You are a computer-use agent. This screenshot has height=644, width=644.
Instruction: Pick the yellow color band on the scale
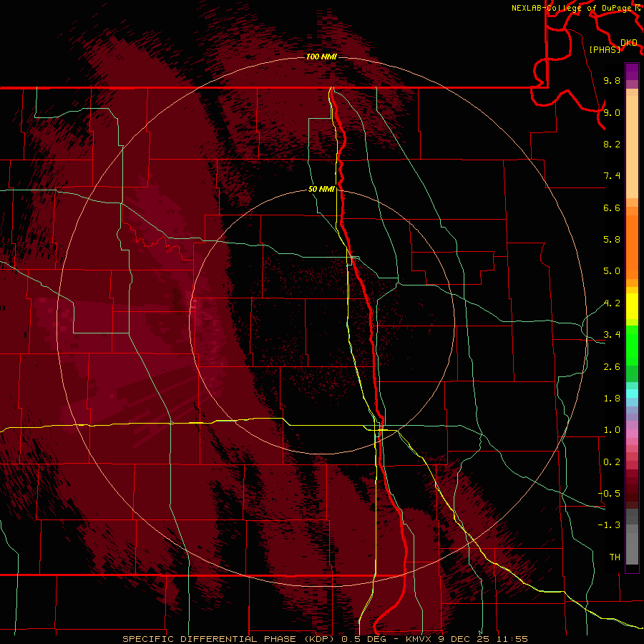632,306
